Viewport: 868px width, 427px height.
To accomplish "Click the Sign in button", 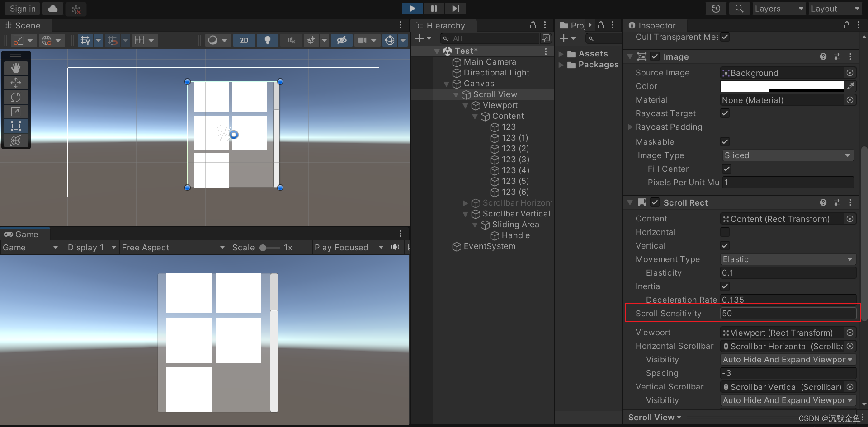I will tap(23, 9).
